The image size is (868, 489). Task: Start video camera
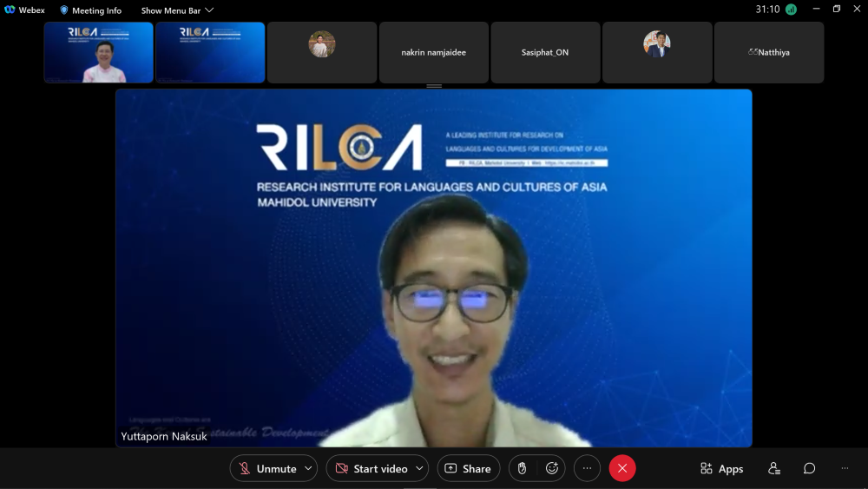point(372,468)
